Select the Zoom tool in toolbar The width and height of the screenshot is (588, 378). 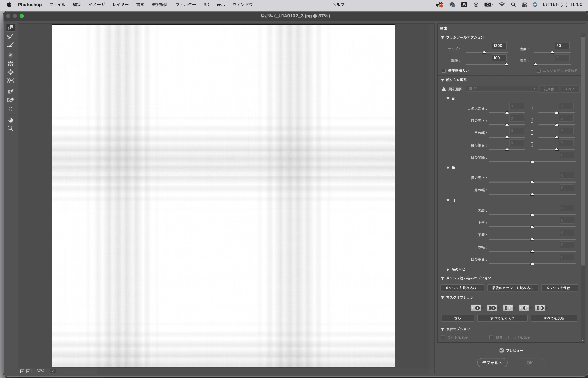point(11,129)
